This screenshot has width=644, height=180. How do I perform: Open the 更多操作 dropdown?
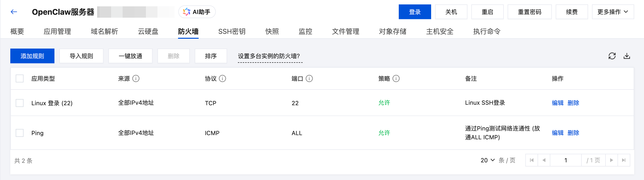pos(613,12)
